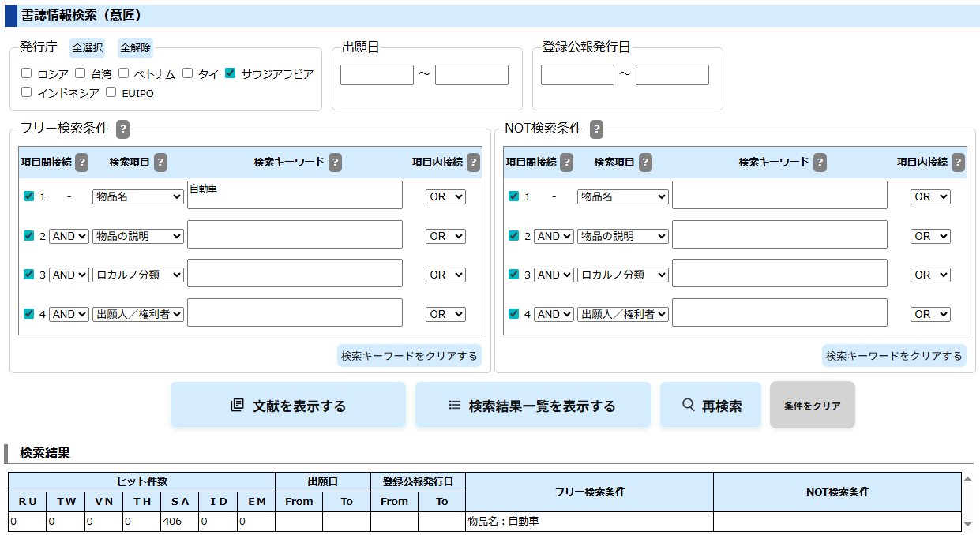Open help for 検索キーワード in free search
This screenshot has width=980, height=535.
(335, 163)
